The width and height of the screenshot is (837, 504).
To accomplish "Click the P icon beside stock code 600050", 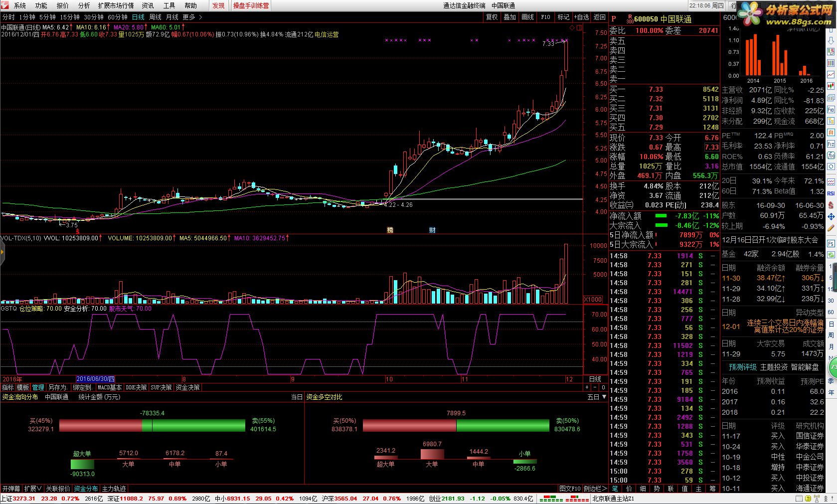I will 614,19.
